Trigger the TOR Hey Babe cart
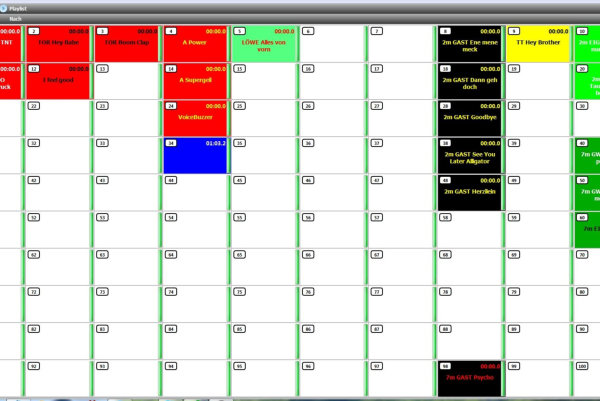The image size is (600, 401). pyautogui.click(x=58, y=44)
